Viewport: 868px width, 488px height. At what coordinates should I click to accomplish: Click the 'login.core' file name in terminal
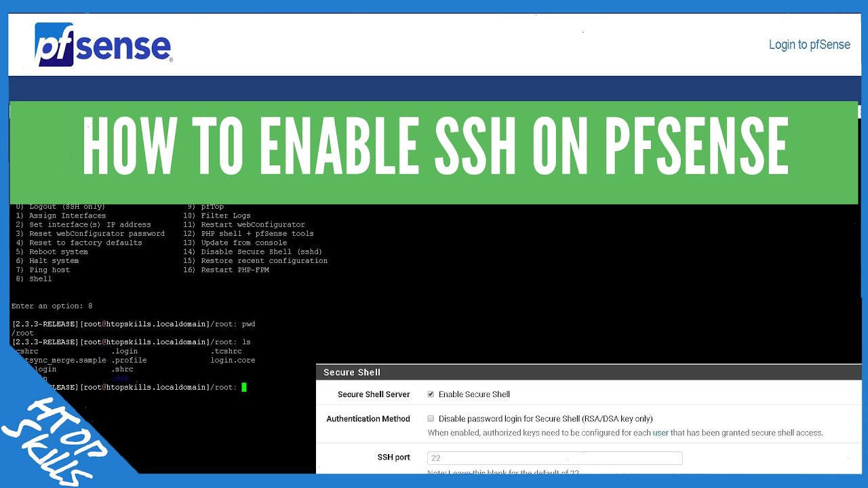coord(233,360)
